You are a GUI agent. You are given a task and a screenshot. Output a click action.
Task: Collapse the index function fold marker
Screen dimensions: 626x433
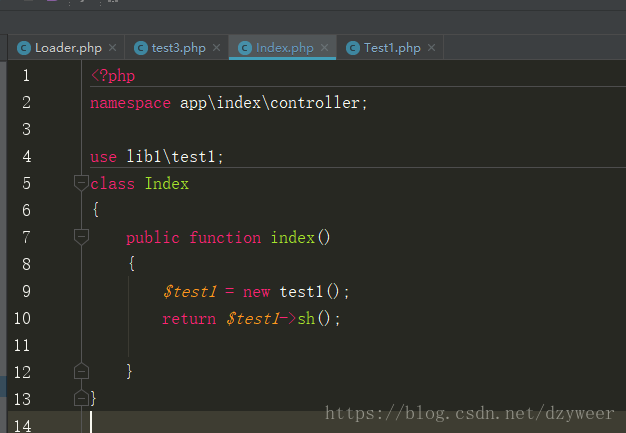click(x=81, y=237)
